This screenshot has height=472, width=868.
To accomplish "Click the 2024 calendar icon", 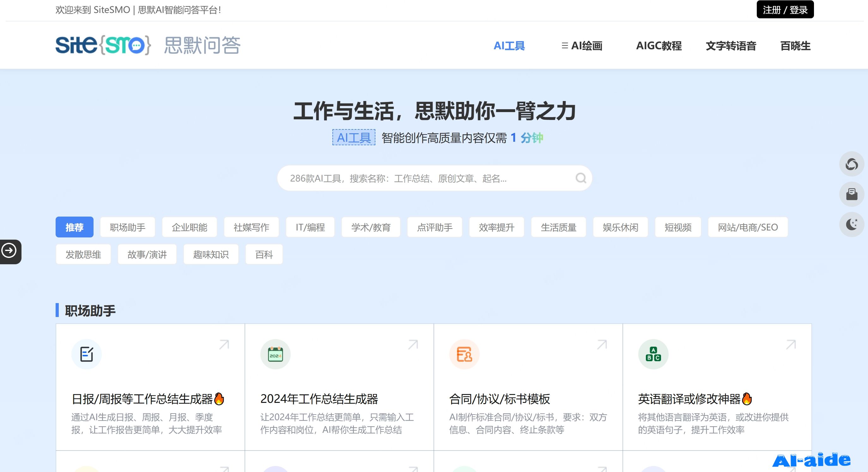I will tap(276, 354).
